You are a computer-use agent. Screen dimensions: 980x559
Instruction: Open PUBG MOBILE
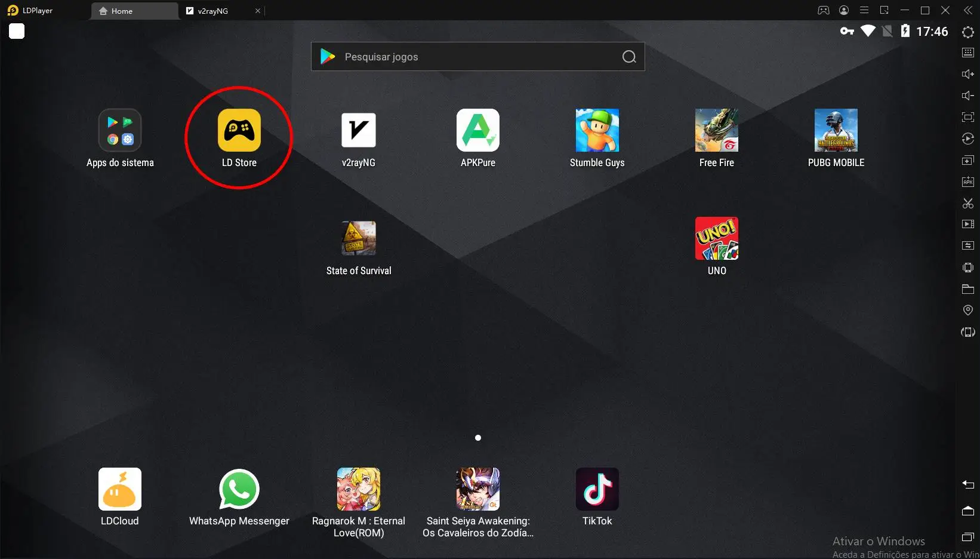pyautogui.click(x=836, y=130)
